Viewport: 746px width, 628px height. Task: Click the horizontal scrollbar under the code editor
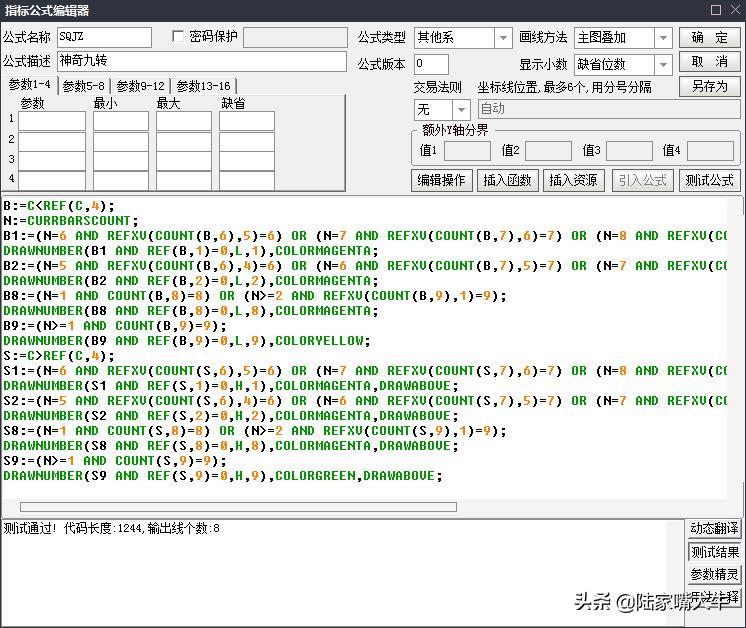tap(238, 507)
